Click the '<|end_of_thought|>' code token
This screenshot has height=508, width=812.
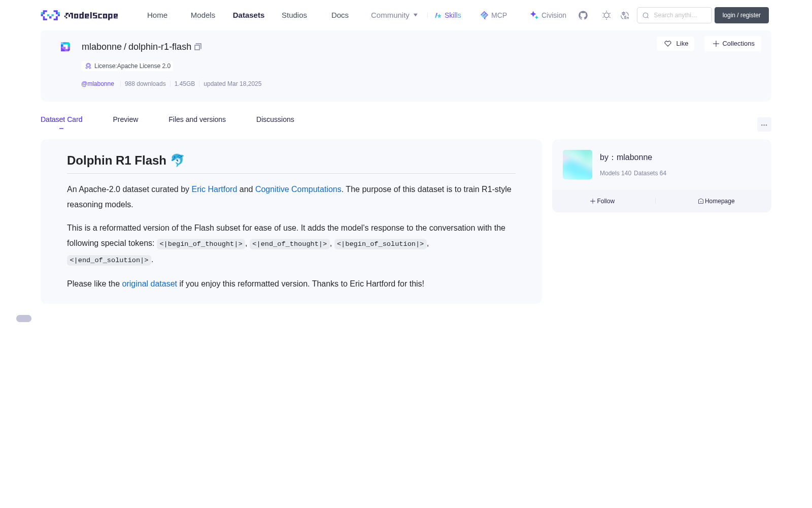coord(290,244)
